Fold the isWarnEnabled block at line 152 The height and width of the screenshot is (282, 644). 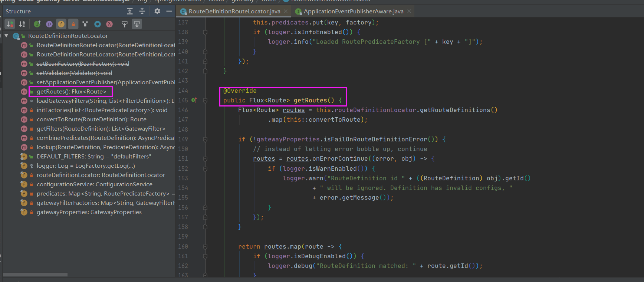click(x=205, y=169)
